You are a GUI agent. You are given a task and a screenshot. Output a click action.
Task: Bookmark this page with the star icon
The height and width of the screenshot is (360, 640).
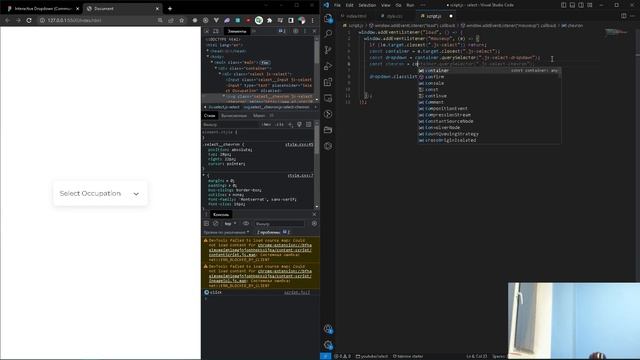[182, 20]
